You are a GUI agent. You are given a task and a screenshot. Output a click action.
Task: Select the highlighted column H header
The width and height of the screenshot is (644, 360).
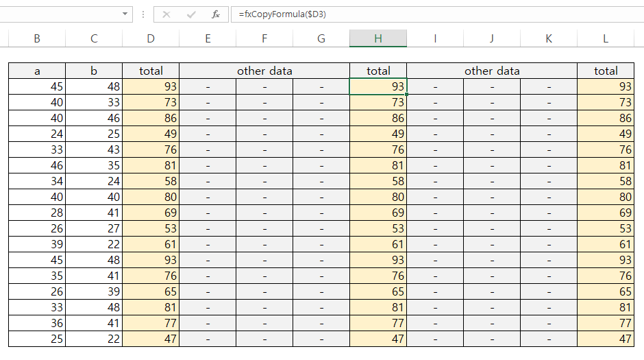(378, 38)
